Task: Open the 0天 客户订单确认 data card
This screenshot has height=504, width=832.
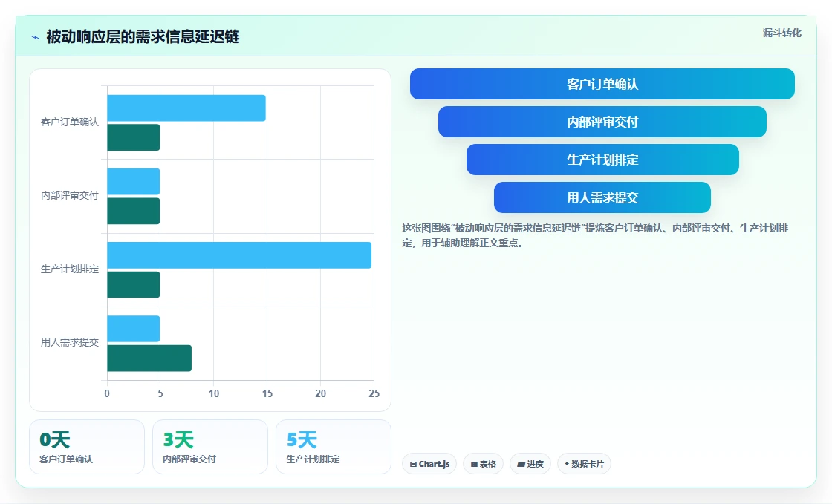Action: pos(87,447)
